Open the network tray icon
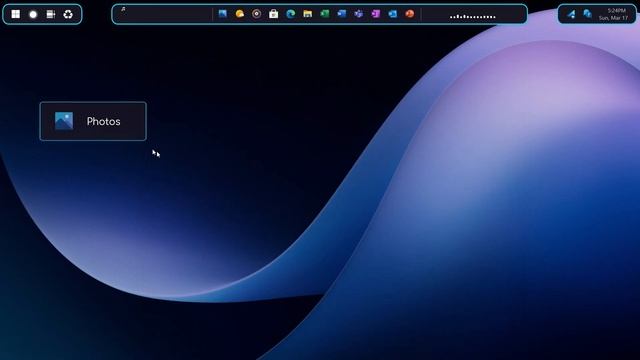Image resolution: width=640 pixels, height=360 pixels. (x=571, y=14)
